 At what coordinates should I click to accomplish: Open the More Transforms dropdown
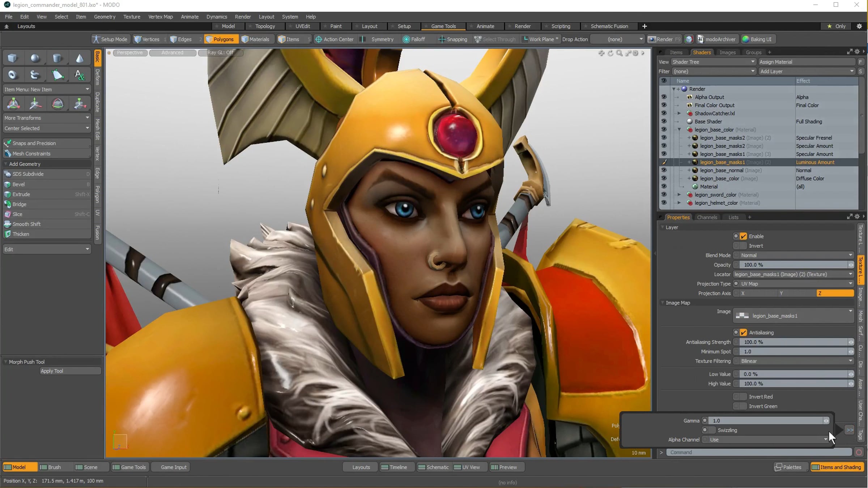tap(47, 118)
